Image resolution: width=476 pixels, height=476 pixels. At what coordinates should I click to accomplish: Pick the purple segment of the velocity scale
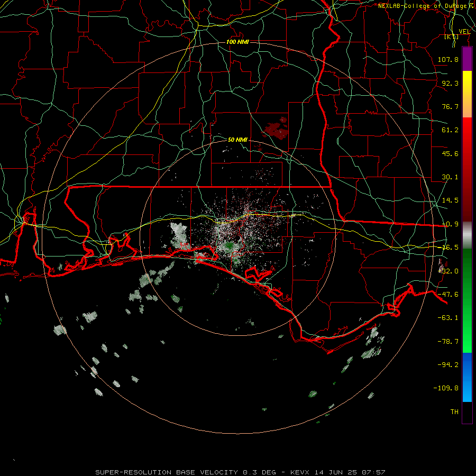[467, 59]
